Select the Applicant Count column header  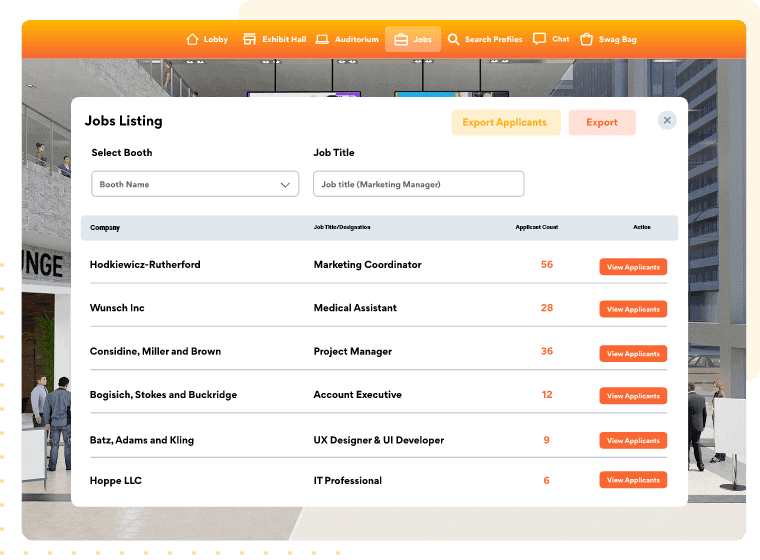537,227
